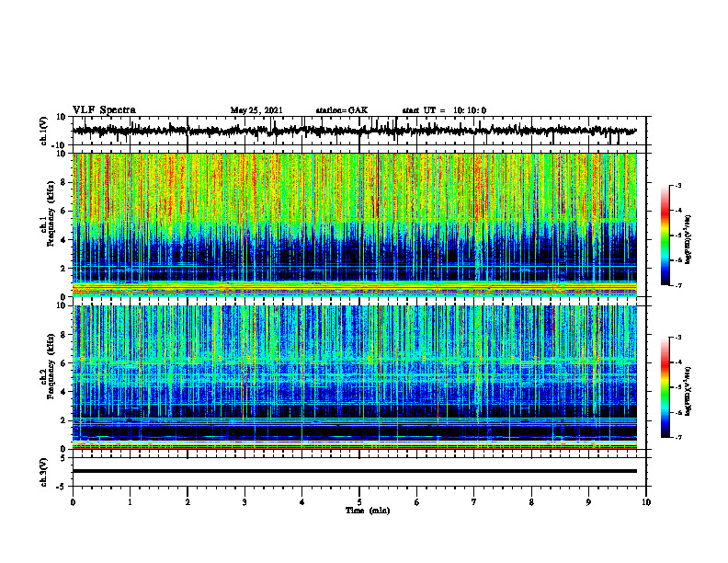The image size is (728, 563).
Task: Click the "-7" label below ch.2 color bar
Action: [677, 437]
